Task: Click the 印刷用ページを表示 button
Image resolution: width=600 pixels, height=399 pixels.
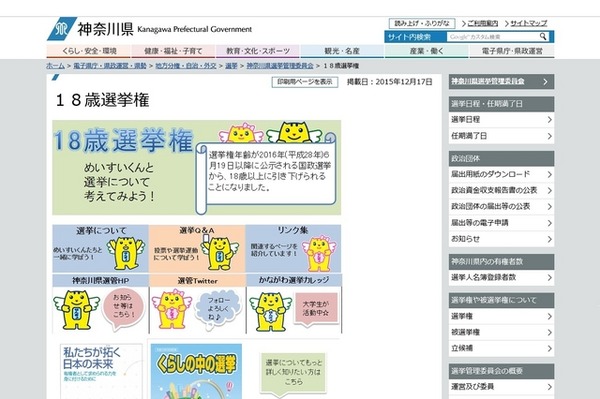Action: [x=305, y=82]
